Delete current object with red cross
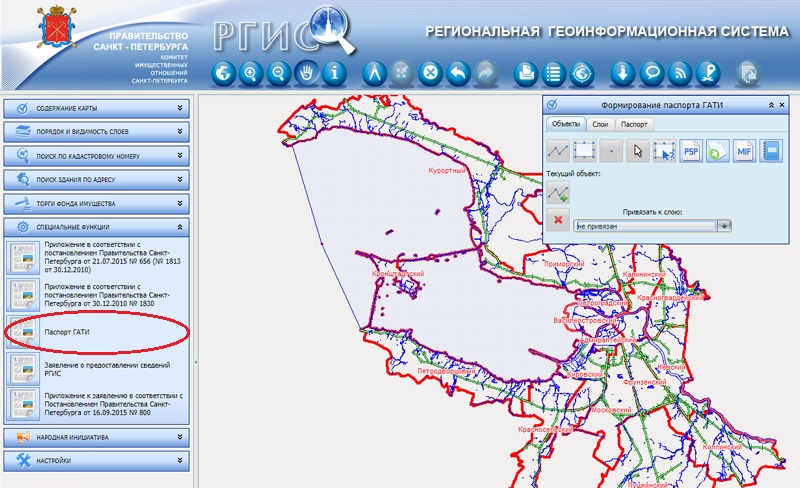800x488 pixels. (x=558, y=220)
